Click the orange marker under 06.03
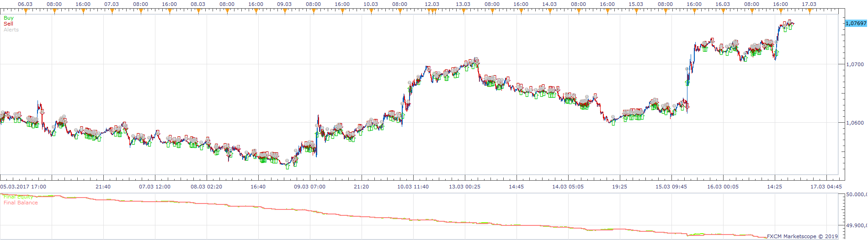The image size is (868, 240). tap(26, 11)
